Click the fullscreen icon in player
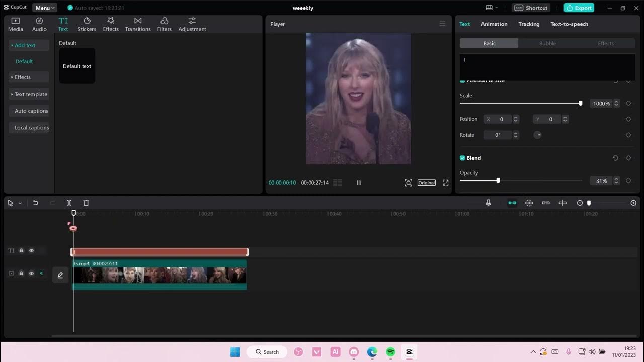644x362 pixels. [445, 183]
